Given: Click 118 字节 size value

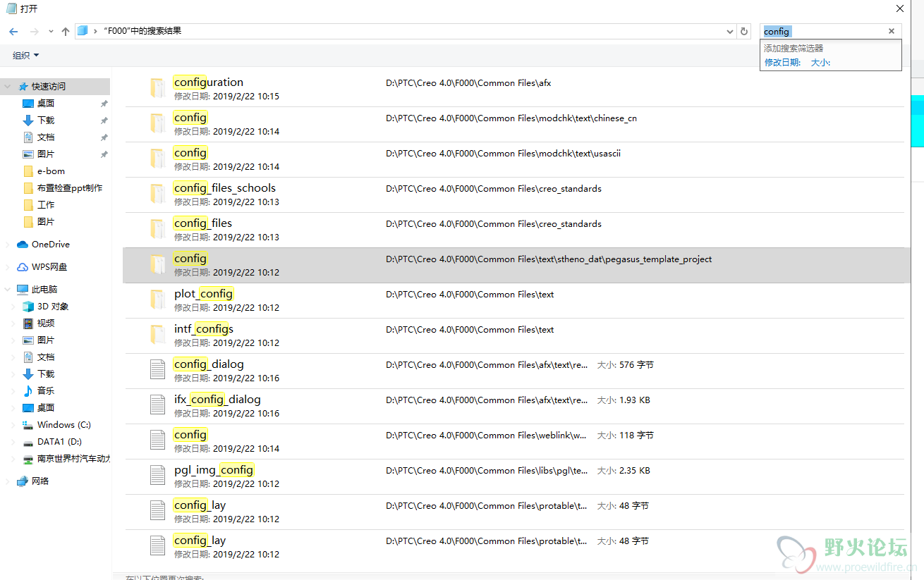Looking at the screenshot, I should (636, 436).
